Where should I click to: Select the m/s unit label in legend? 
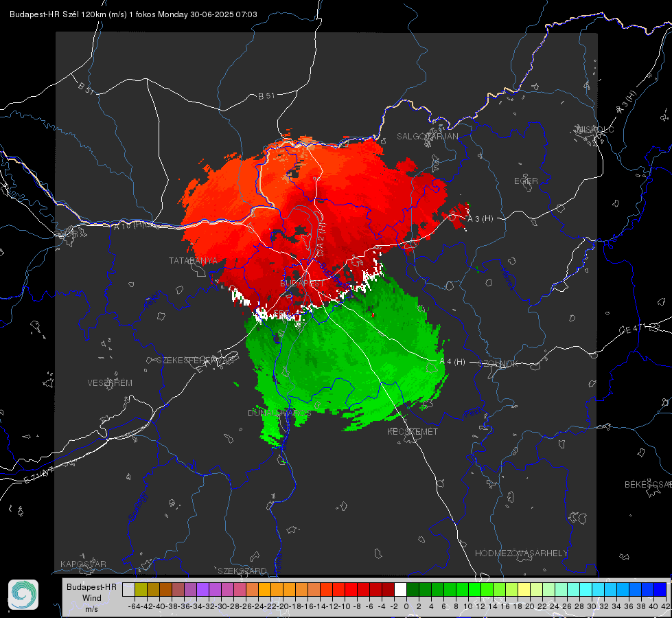pyautogui.click(x=91, y=609)
